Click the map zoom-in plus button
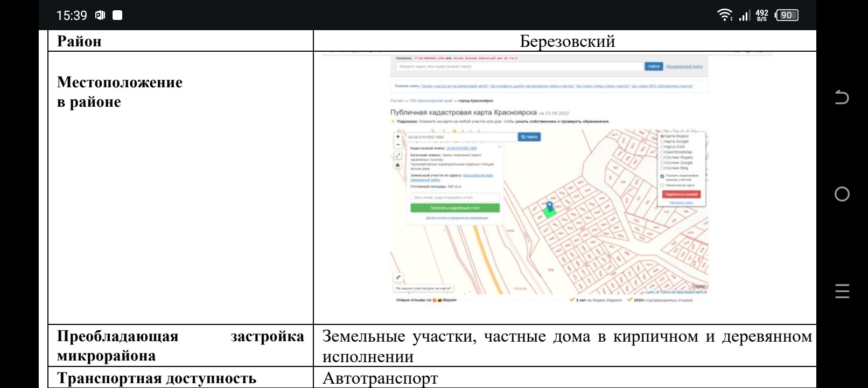The width and height of the screenshot is (868, 388). click(x=398, y=137)
